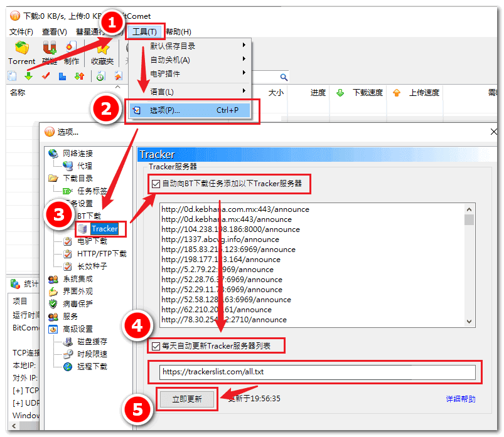
Task: Click the green down arrow start icon
Action: (28, 76)
